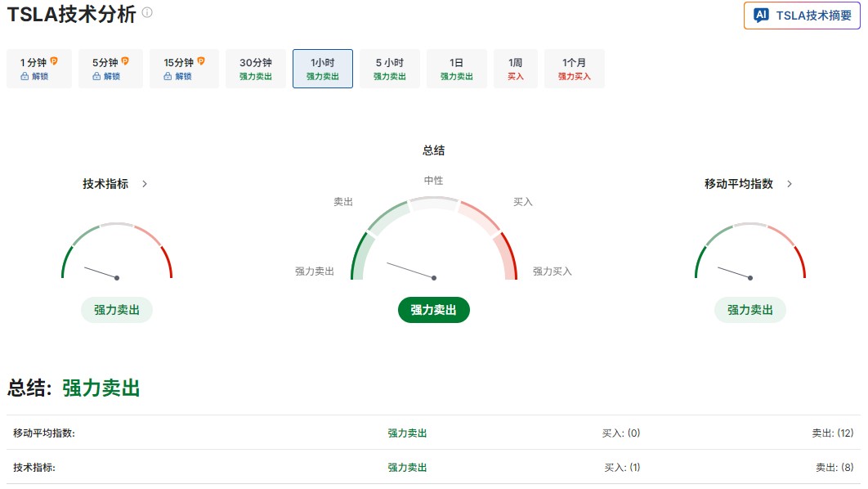Image resolution: width=868 pixels, height=489 pixels.
Task: Click the Pro badge on the 5分钟 tab
Action: [125, 61]
